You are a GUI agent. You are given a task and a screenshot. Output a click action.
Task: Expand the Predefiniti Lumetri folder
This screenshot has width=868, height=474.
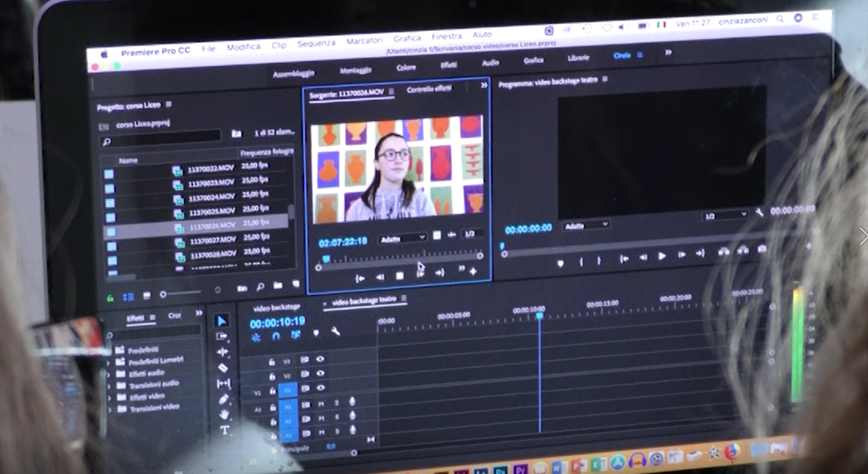[109, 364]
